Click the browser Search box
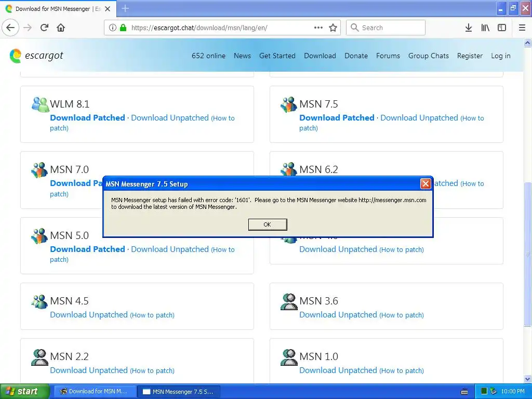 click(x=386, y=28)
